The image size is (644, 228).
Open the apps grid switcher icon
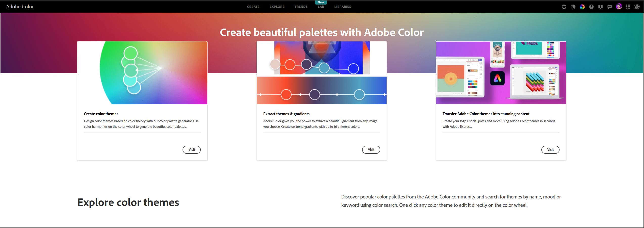click(628, 7)
